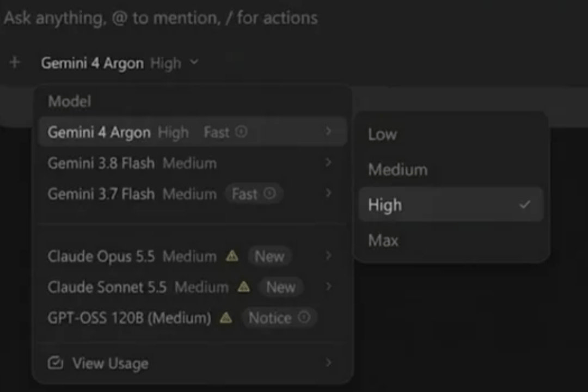Click the View Usage checkbox-style icon
This screenshot has width=588, height=392.
click(56, 363)
